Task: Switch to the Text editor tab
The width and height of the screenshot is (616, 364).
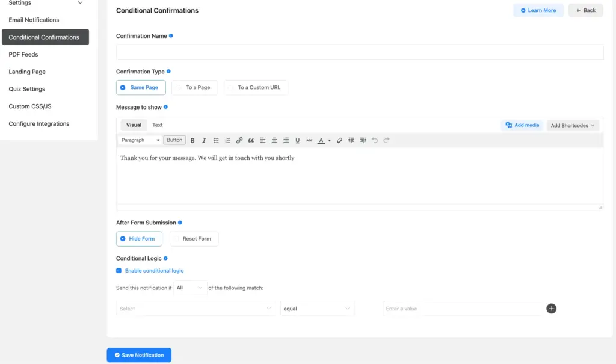Action: click(x=157, y=125)
